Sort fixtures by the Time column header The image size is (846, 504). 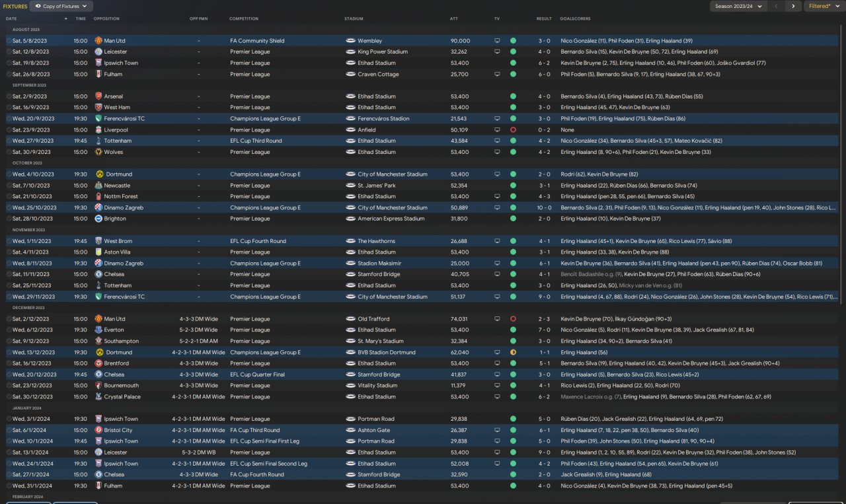tap(81, 18)
